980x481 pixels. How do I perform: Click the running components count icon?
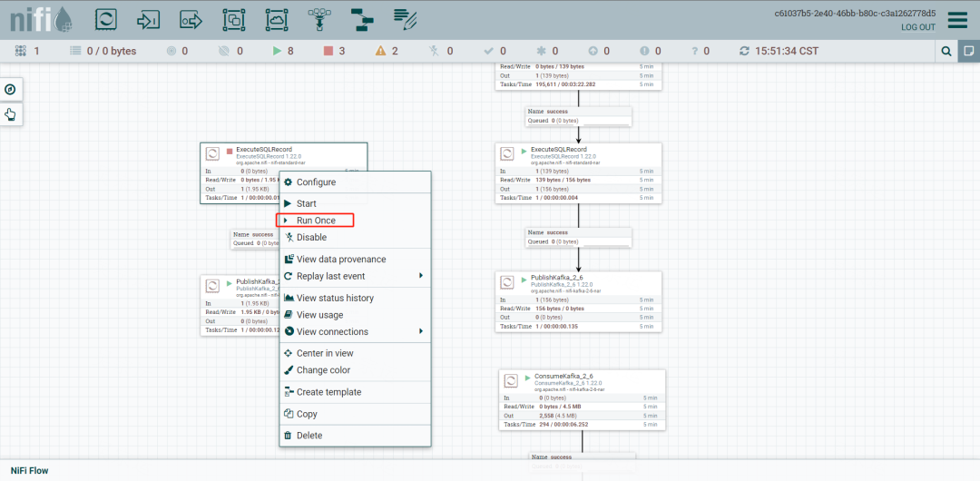(278, 52)
